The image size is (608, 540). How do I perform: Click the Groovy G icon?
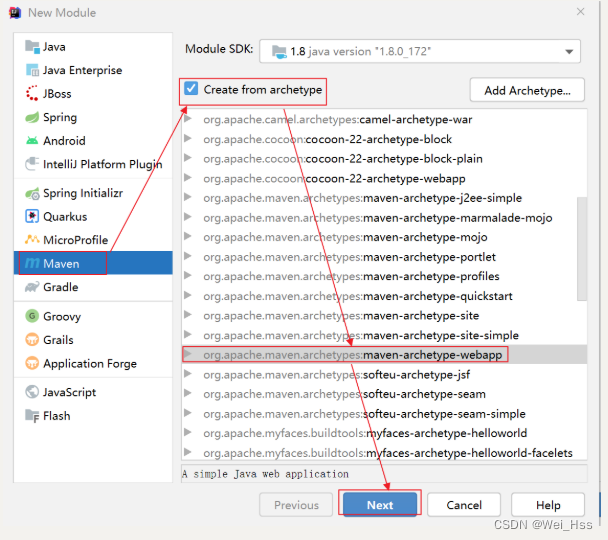pos(32,316)
